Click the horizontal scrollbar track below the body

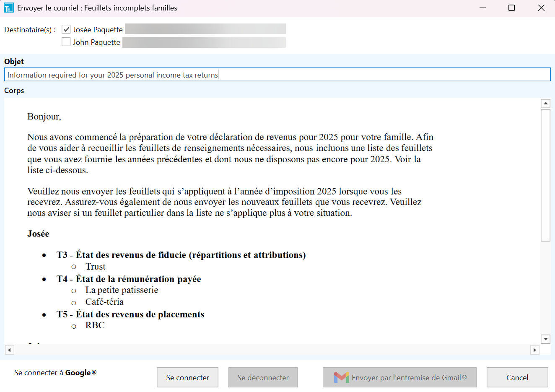point(272,350)
